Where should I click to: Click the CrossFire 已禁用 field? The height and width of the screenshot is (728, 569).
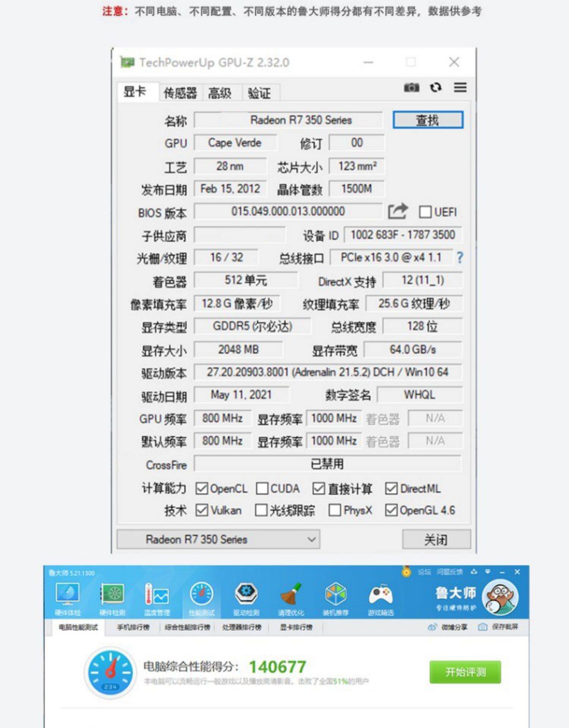click(328, 464)
